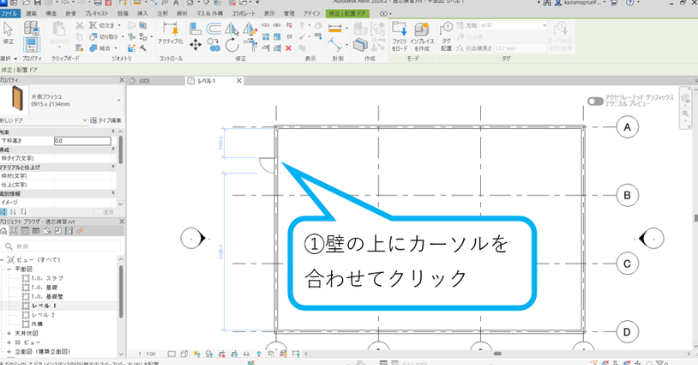Open the door type selector dropdown
Viewport: 698px width, 365px height.
[119, 101]
